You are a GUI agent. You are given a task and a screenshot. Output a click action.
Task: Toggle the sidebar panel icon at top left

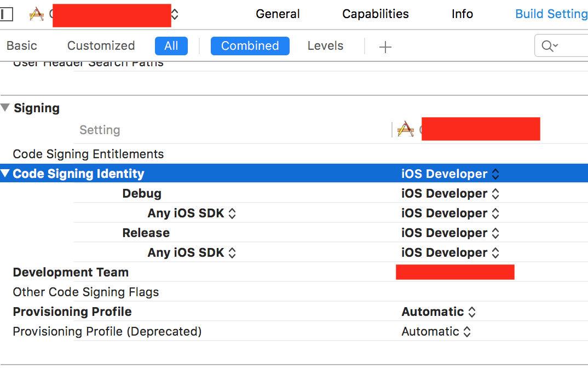click(x=6, y=14)
